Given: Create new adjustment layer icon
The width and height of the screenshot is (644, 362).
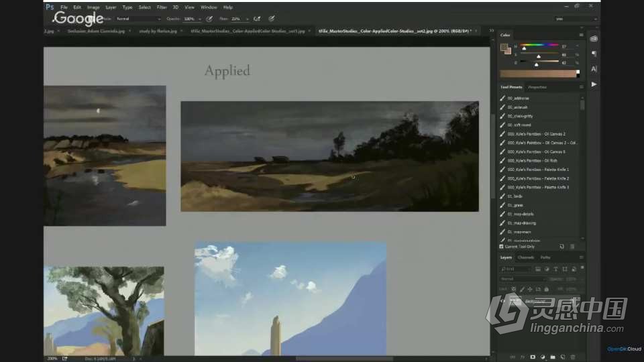Looking at the screenshot, I should pyautogui.click(x=543, y=357).
